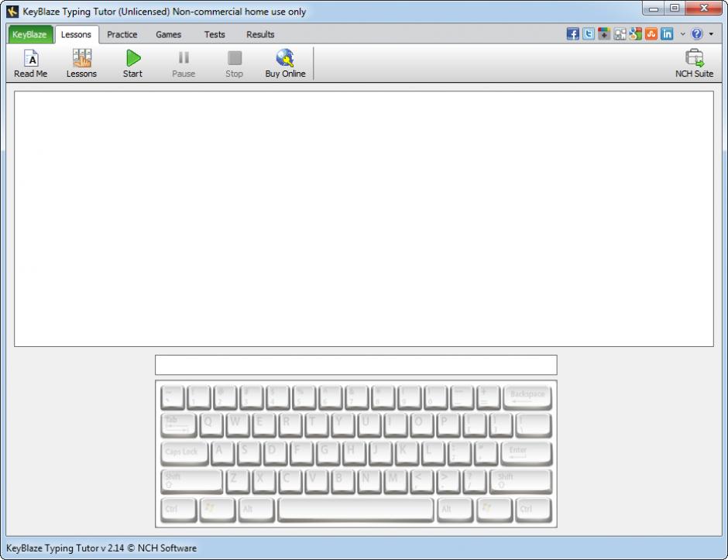
Task: Click the P key on virtual keyboard
Action: tap(448, 425)
